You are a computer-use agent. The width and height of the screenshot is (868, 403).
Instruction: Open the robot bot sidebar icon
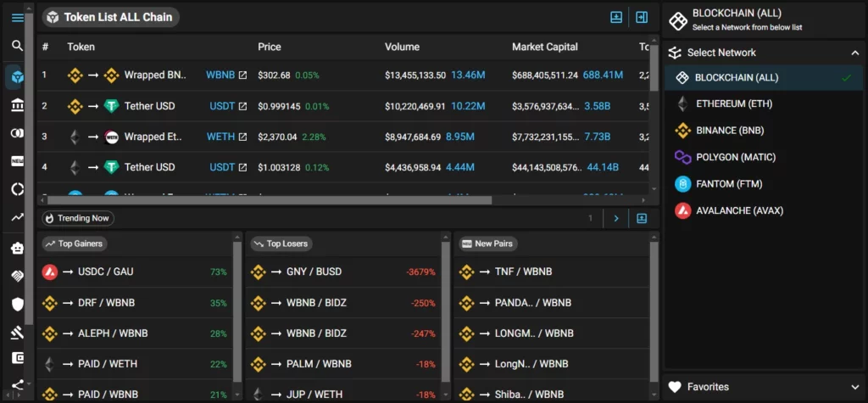point(18,249)
